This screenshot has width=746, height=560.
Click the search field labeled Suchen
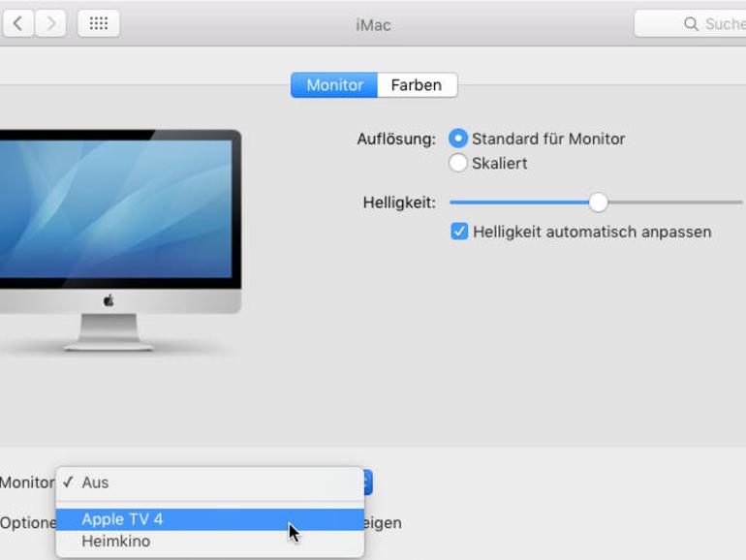point(691,23)
